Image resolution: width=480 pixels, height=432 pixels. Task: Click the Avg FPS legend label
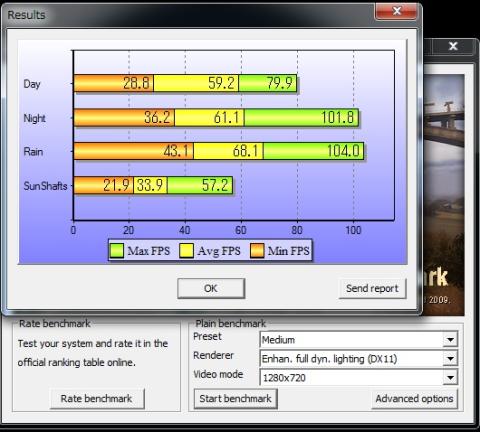[219, 251]
